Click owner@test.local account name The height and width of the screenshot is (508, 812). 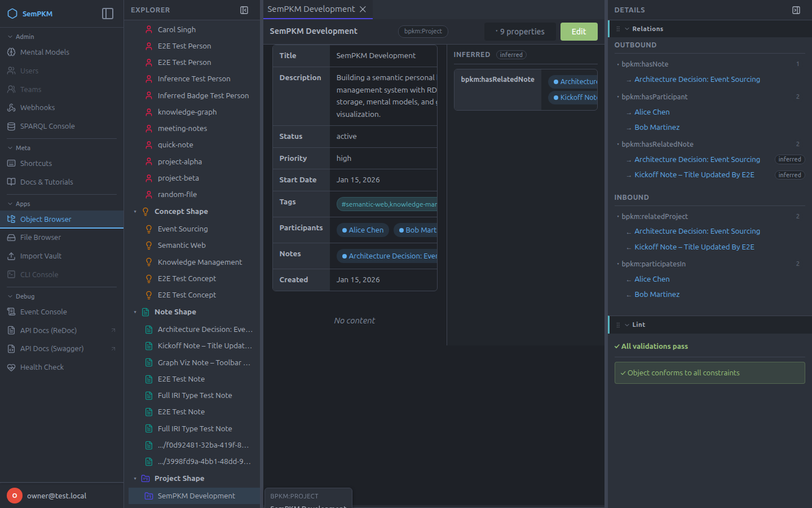[x=56, y=496]
